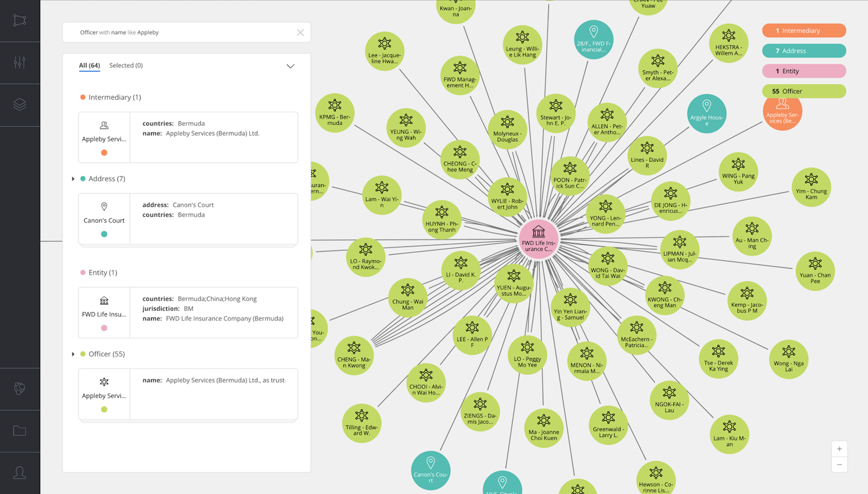This screenshot has width=868, height=494.
Task: Select the Argyle House address node
Action: click(x=706, y=113)
